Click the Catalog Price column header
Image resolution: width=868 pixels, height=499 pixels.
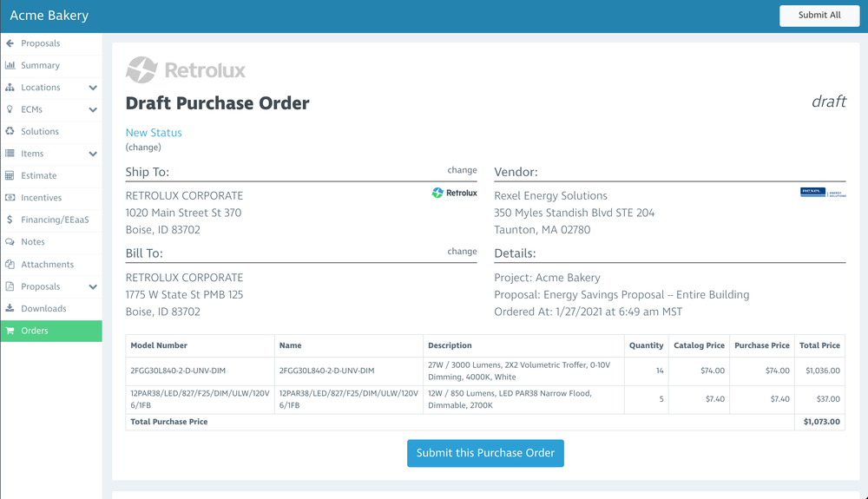pos(699,345)
